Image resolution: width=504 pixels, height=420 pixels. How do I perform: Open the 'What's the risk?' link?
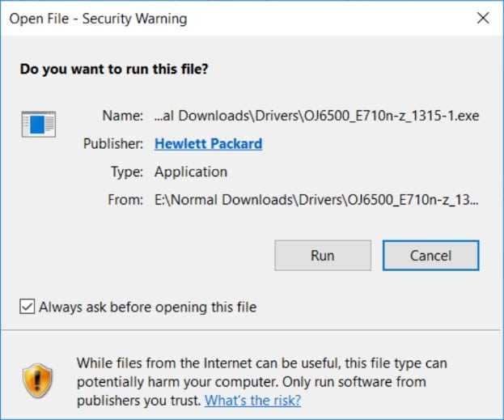click(252, 400)
